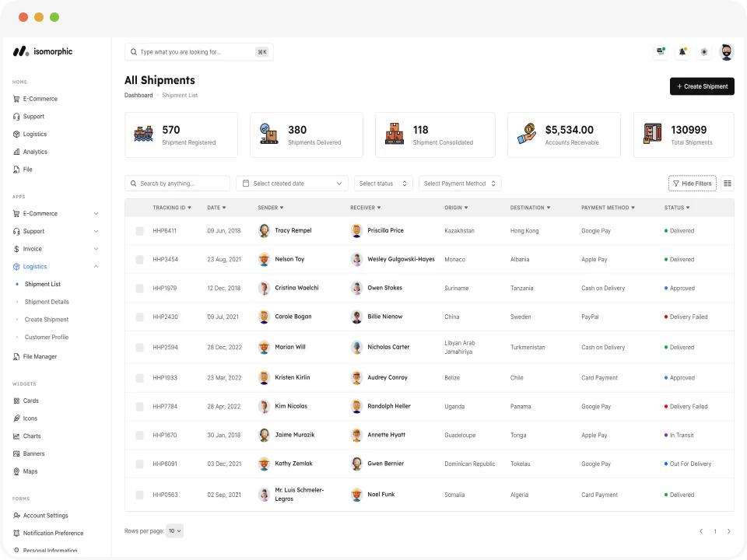
Task: Open Shipment Details sidebar item
Action: (x=47, y=302)
